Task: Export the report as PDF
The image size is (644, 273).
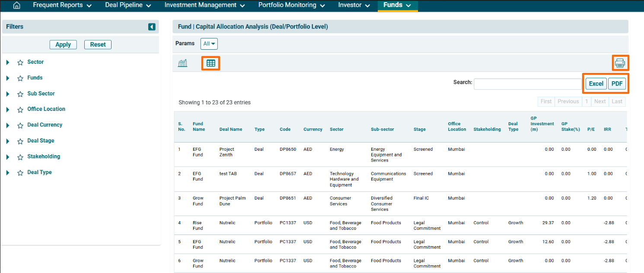Action: 617,84
